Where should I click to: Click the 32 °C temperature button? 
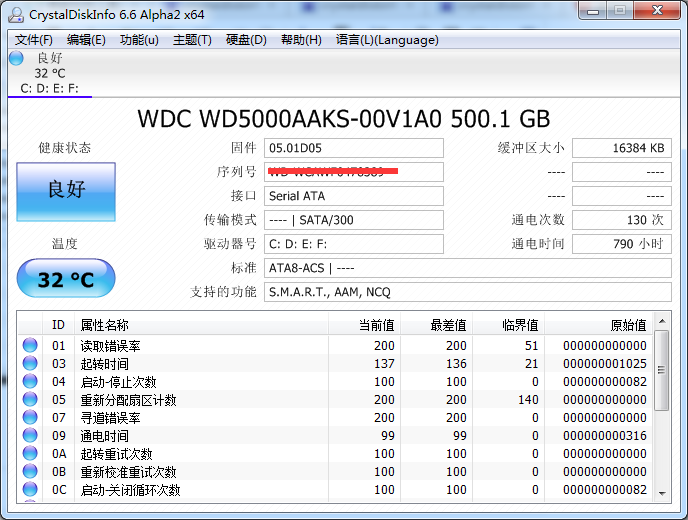[x=66, y=278]
